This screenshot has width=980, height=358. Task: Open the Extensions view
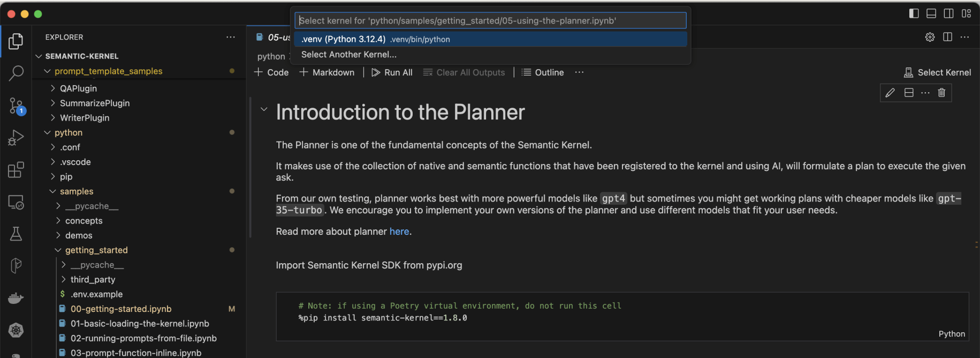click(16, 170)
